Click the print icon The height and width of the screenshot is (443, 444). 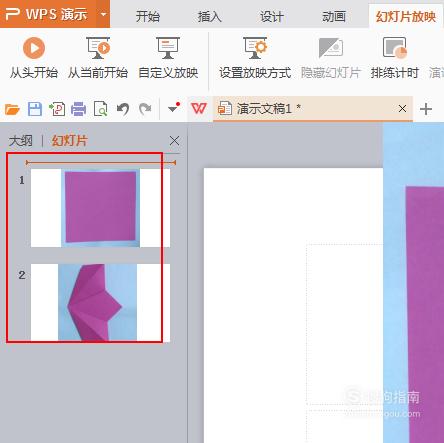click(x=79, y=109)
